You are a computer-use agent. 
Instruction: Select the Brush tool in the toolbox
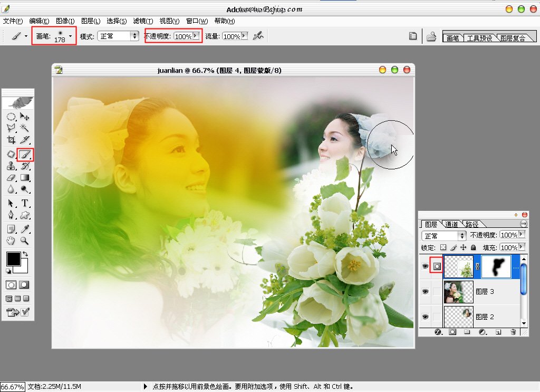click(24, 155)
